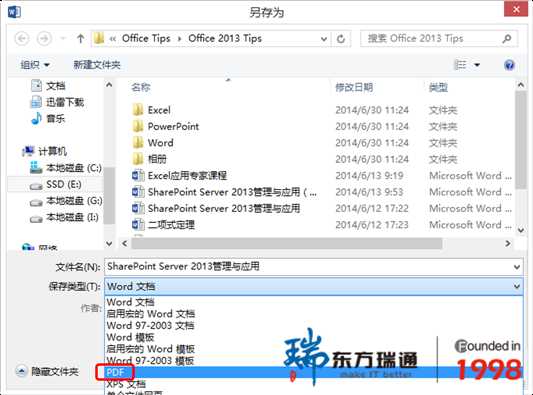Click Office Tips in the address path
This screenshot has width=533, height=395.
pyautogui.click(x=146, y=38)
